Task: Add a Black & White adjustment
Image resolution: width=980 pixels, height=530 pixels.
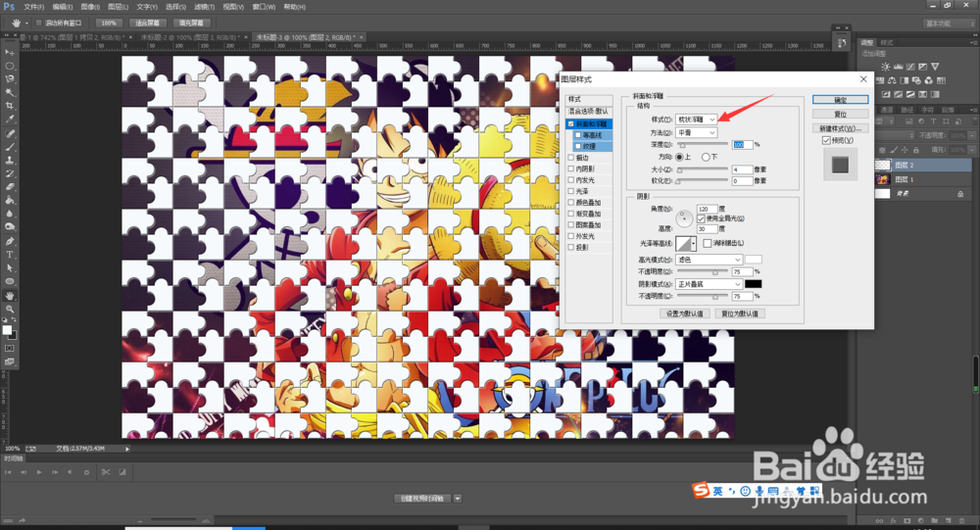Action: coord(905,80)
